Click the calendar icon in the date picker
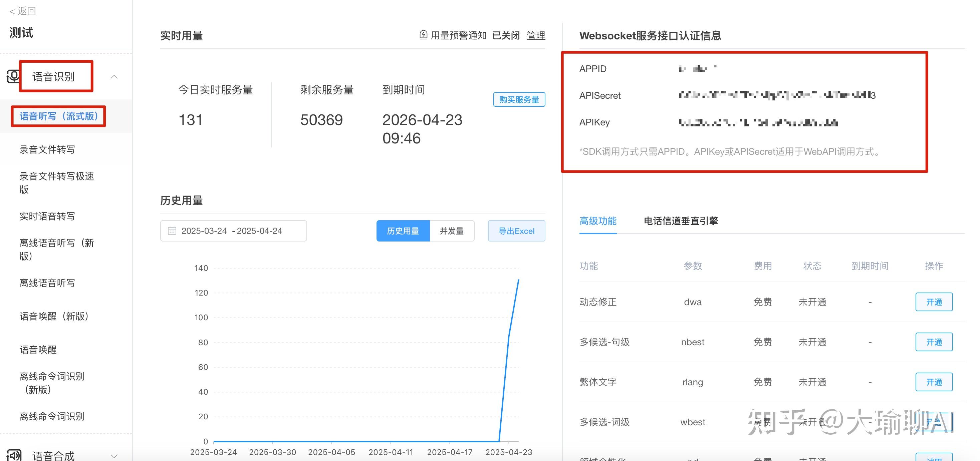The width and height of the screenshot is (980, 461). 172,230
